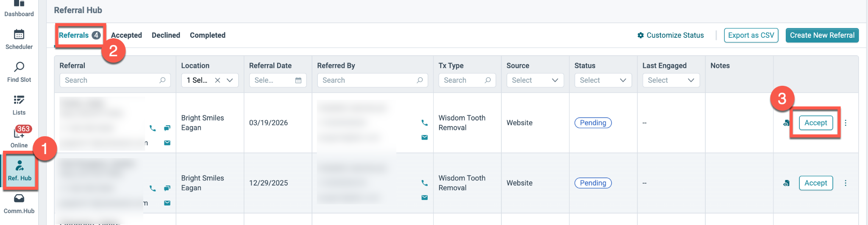This screenshot has height=225, width=868.
Task: Expand the Location filter dropdown
Action: click(230, 80)
